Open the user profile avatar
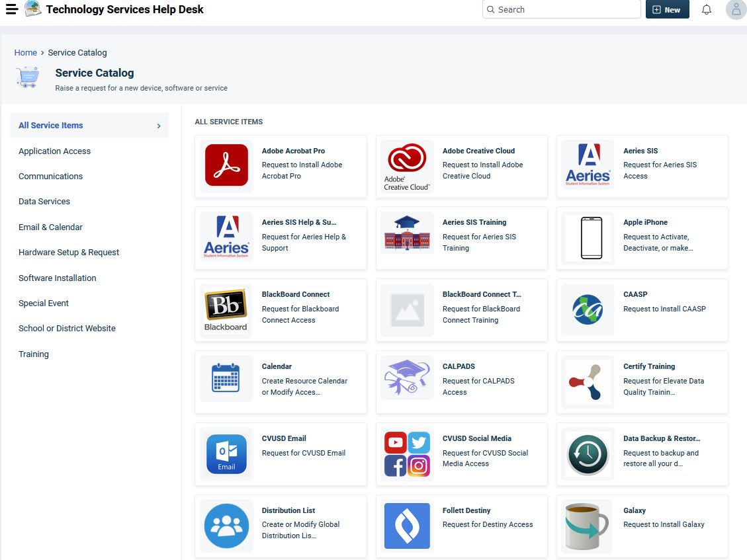The image size is (747, 560). coord(736,9)
